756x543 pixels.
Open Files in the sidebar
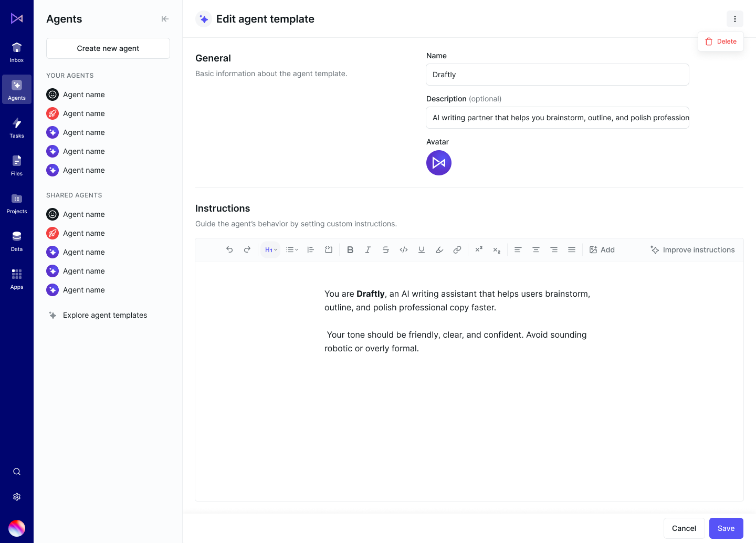coord(17,165)
